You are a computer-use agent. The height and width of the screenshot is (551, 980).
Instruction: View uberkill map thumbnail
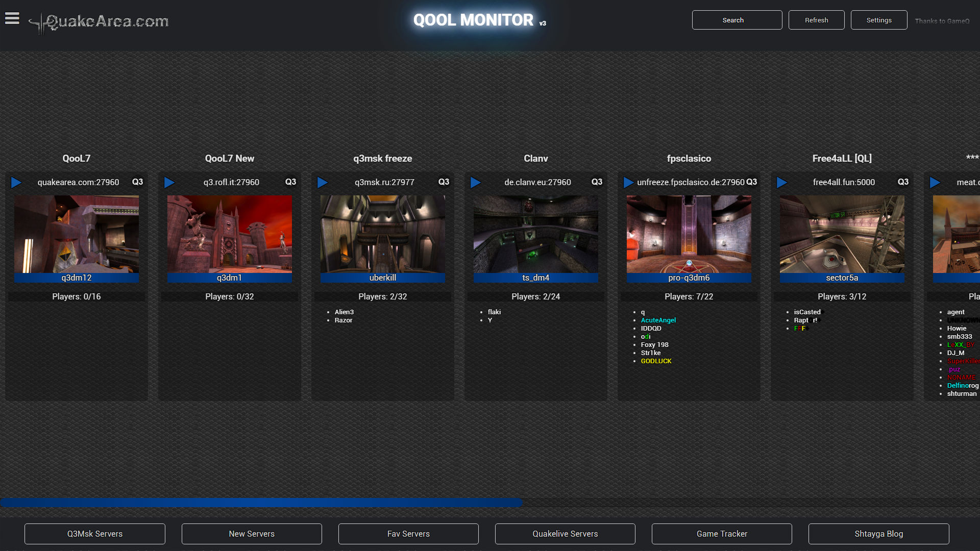383,234
